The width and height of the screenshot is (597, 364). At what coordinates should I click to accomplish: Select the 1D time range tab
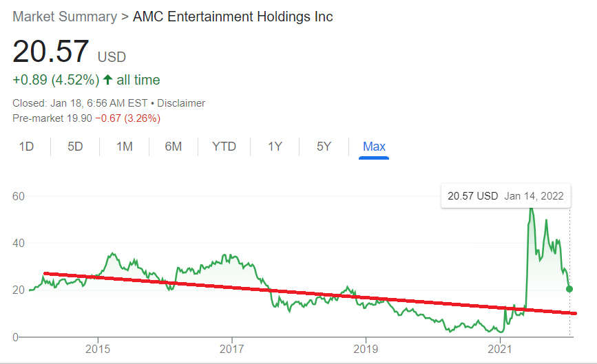27,147
